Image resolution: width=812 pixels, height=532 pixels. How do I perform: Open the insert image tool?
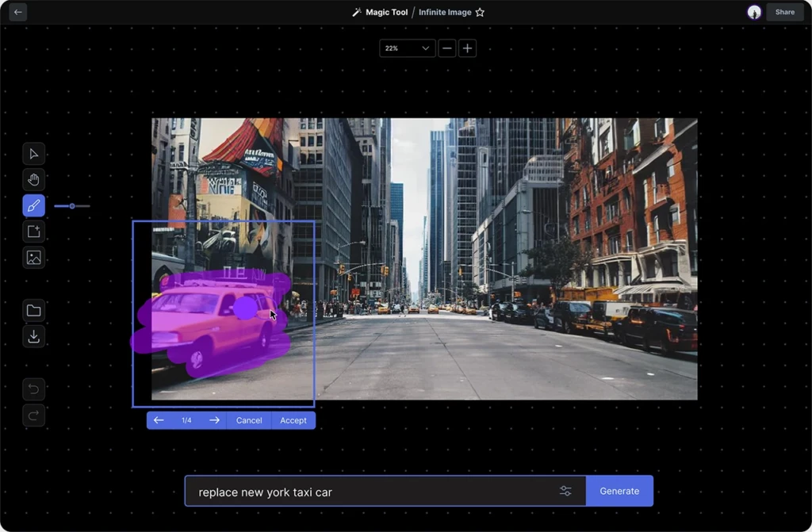[x=33, y=258]
